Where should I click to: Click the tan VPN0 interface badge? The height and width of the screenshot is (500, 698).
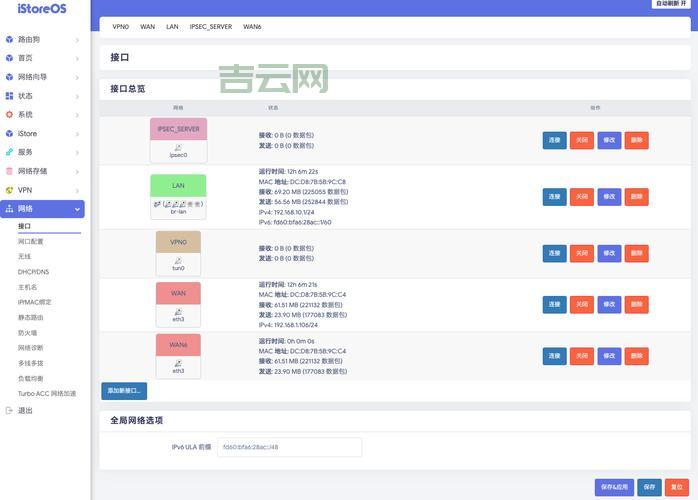[178, 242]
